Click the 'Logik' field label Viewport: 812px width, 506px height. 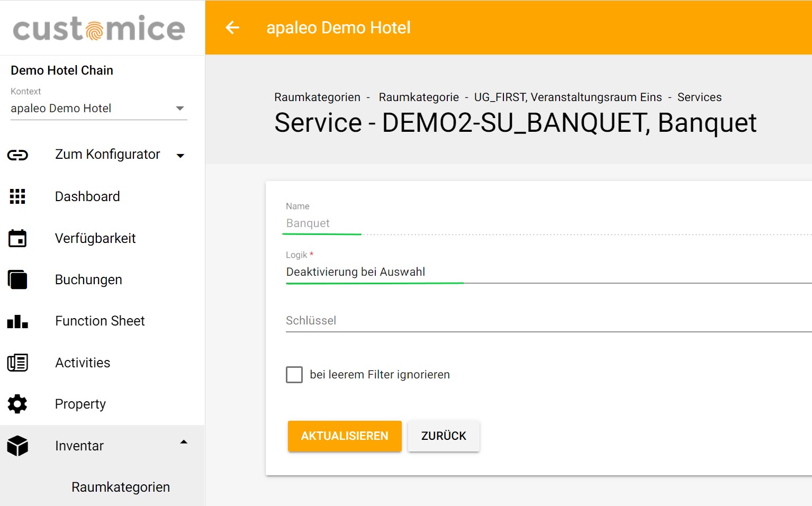[x=296, y=255]
